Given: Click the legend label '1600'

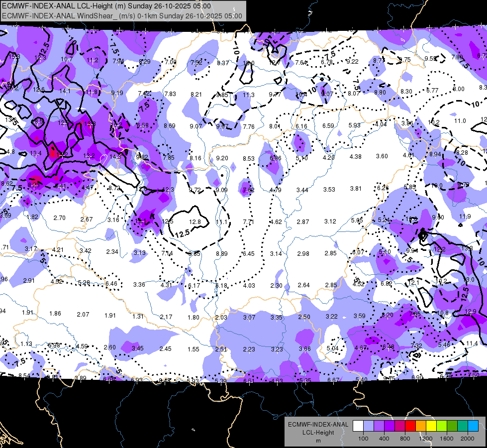Looking at the screenshot, I should click(x=447, y=439).
